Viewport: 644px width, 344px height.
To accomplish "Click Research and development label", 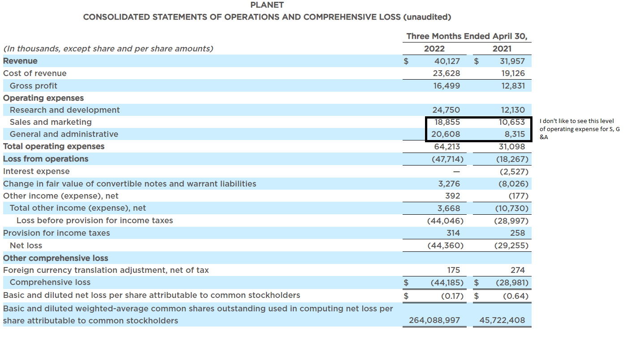I will pyautogui.click(x=65, y=110).
